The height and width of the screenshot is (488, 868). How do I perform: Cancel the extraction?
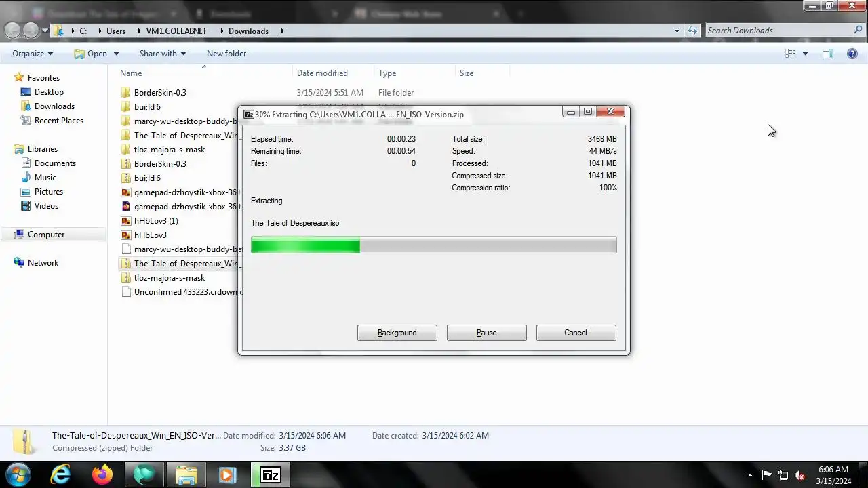point(576,333)
